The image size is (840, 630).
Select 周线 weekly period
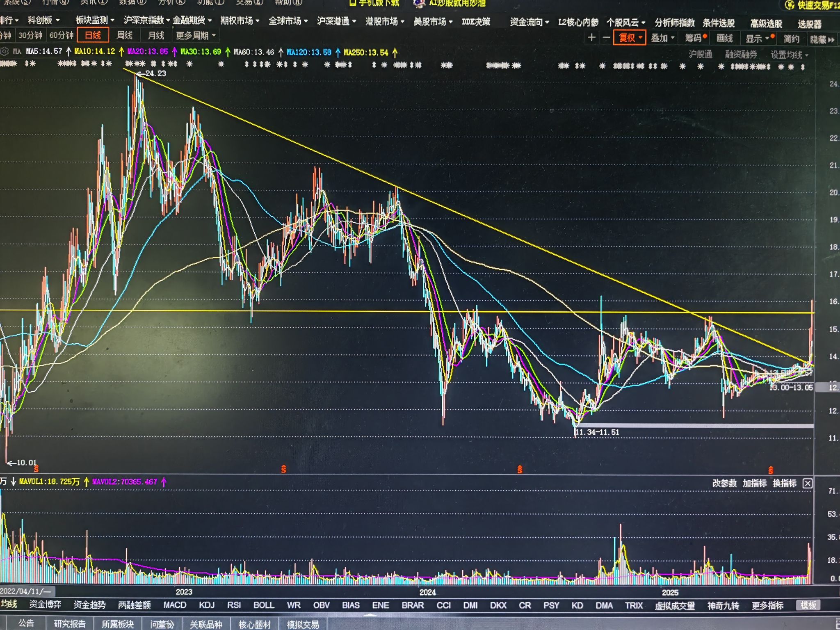(125, 36)
